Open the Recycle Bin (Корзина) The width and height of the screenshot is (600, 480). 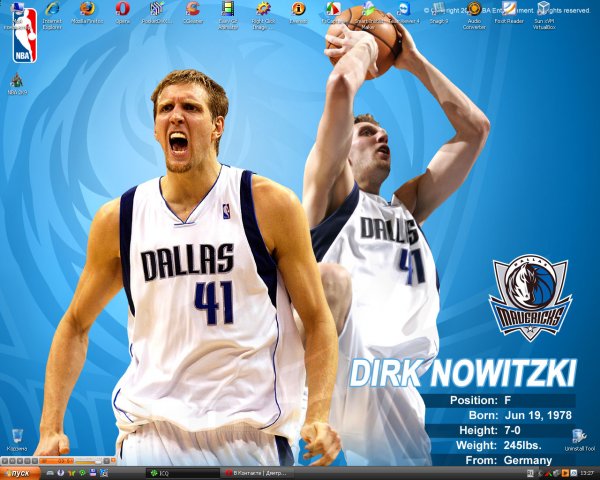[17, 438]
